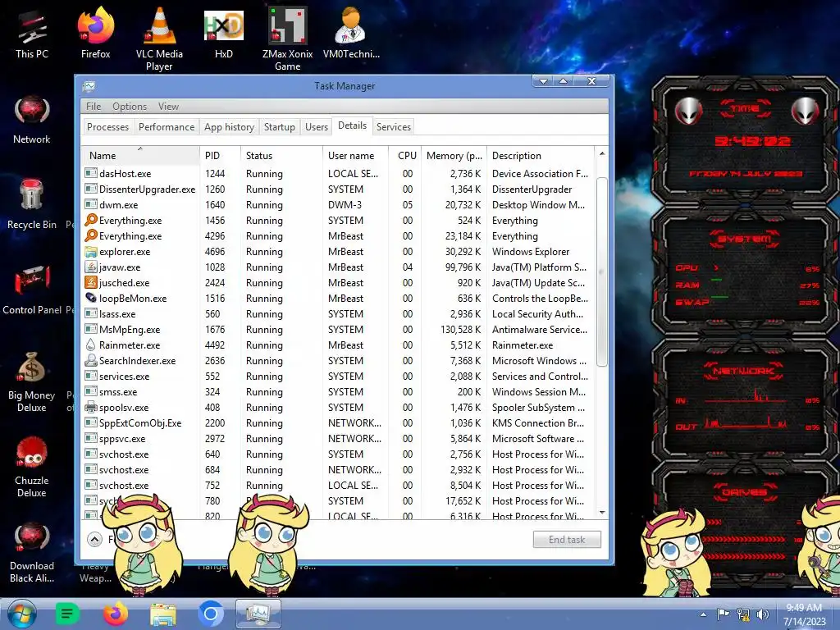This screenshot has height=630, width=840.
Task: Select the SearchIndexer.exe process
Action: point(337,361)
